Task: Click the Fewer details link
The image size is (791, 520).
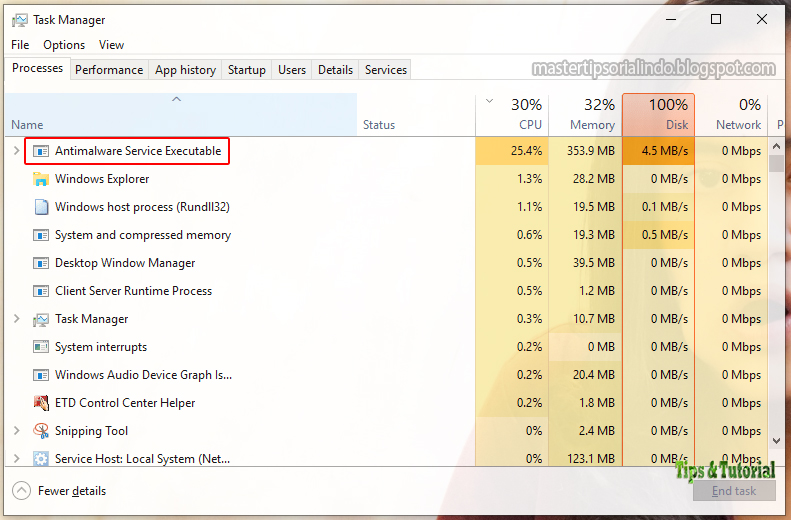Action: (72, 491)
